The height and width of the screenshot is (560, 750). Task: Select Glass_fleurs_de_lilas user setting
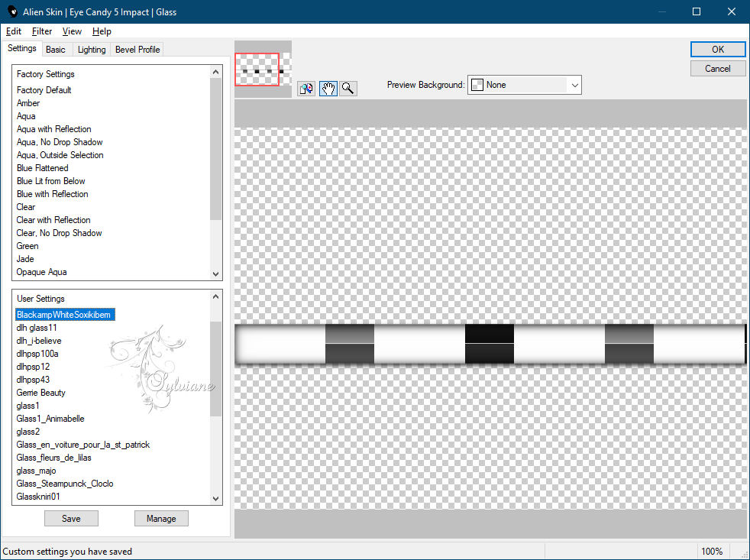pos(53,457)
